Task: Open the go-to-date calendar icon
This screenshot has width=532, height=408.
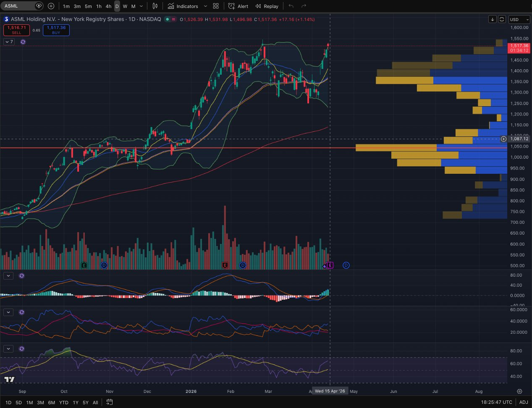Action: click(109, 402)
